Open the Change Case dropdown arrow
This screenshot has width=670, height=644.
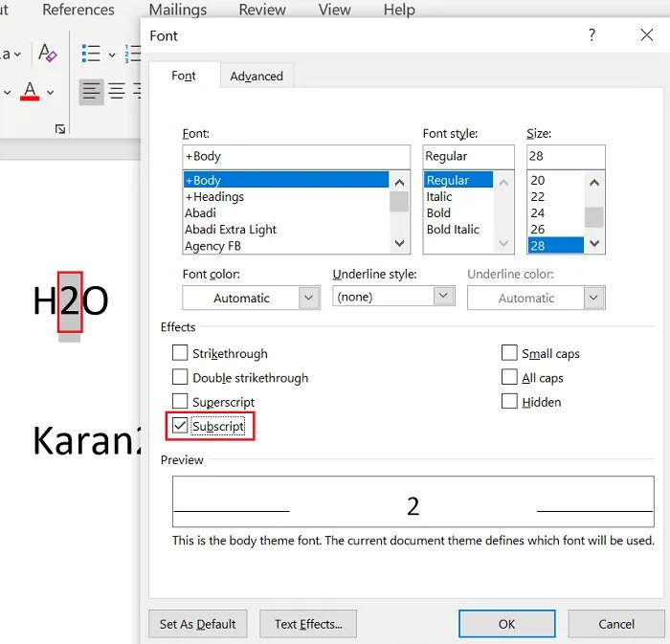(17, 55)
